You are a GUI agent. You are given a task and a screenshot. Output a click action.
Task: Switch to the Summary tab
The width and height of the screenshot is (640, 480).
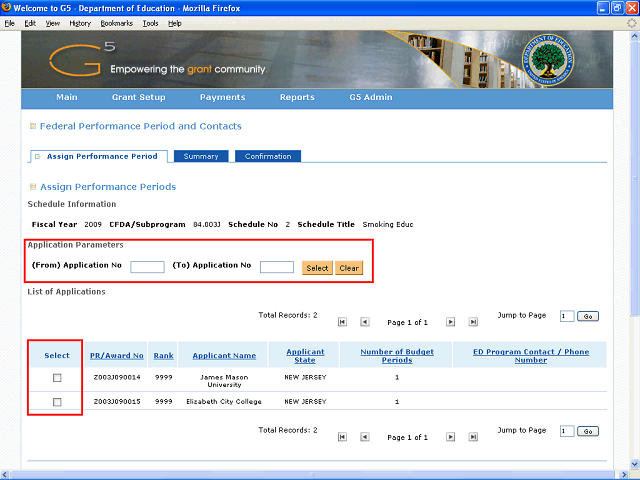[x=201, y=156]
